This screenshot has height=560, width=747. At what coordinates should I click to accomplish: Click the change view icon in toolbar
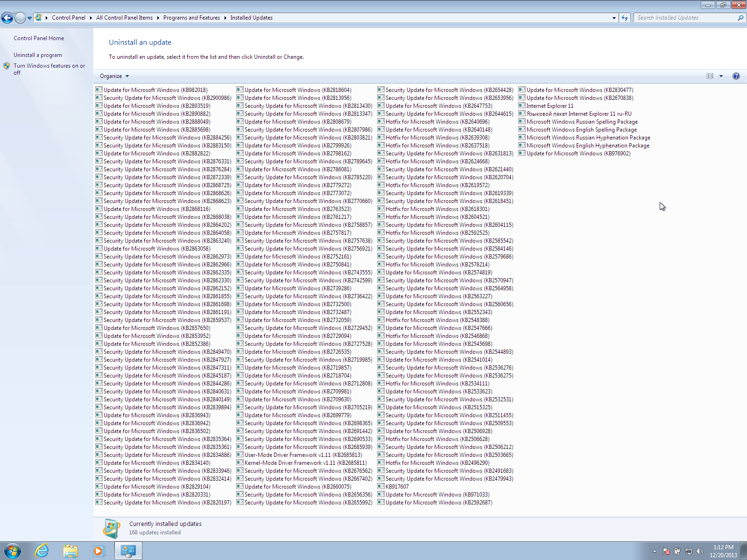[x=710, y=76]
